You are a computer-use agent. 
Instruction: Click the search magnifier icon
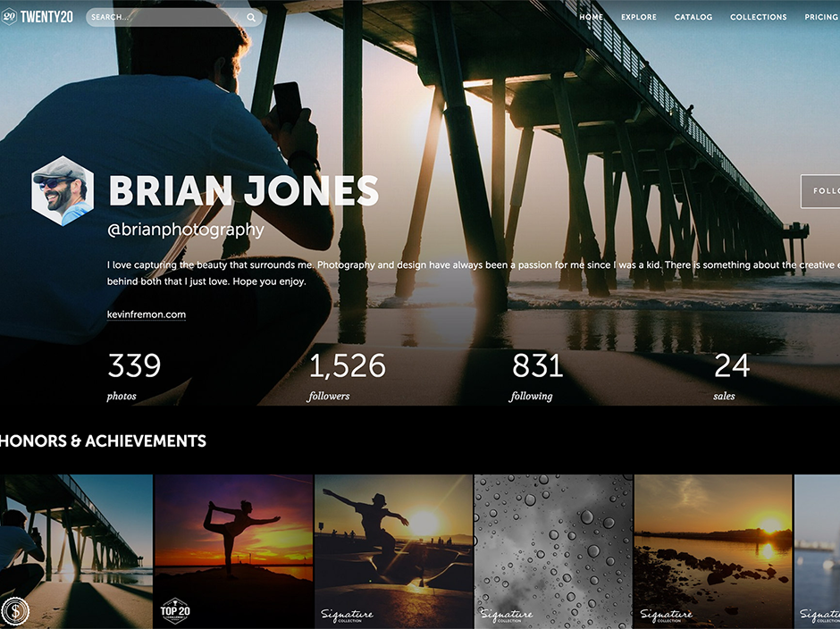click(x=251, y=18)
